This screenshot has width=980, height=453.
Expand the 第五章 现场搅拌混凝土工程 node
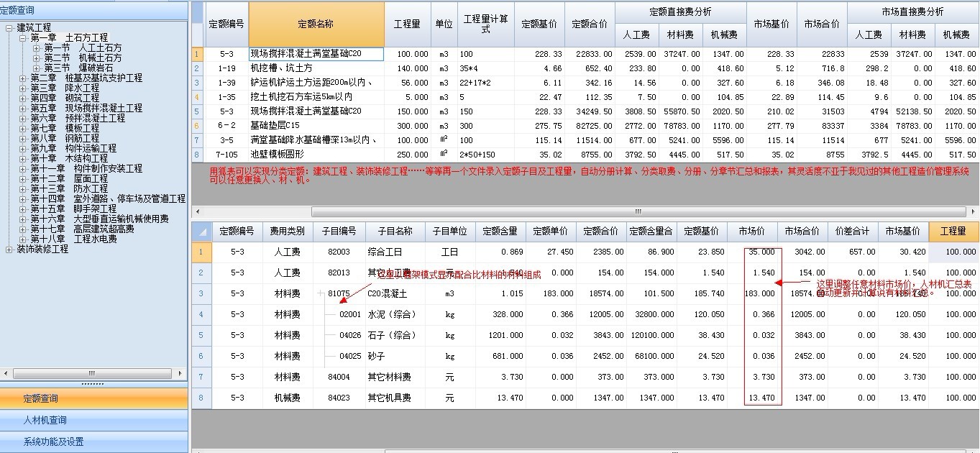point(23,109)
